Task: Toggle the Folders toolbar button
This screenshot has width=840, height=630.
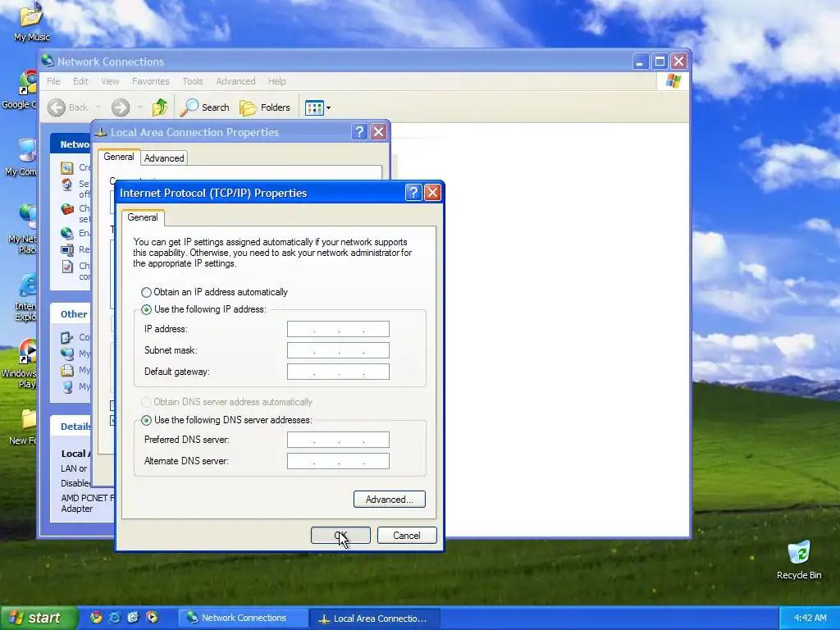Action: coord(265,107)
